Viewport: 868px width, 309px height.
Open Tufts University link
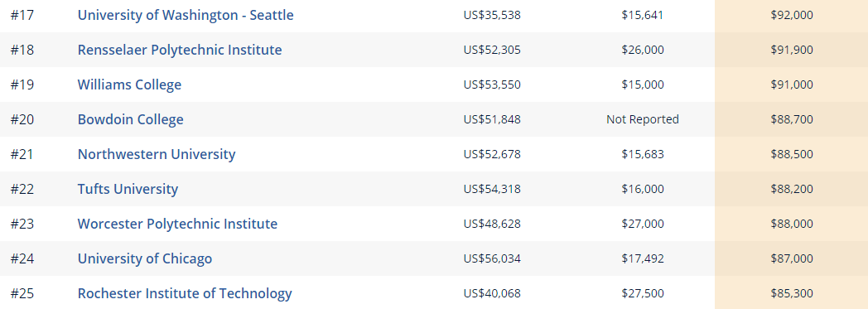click(x=128, y=189)
